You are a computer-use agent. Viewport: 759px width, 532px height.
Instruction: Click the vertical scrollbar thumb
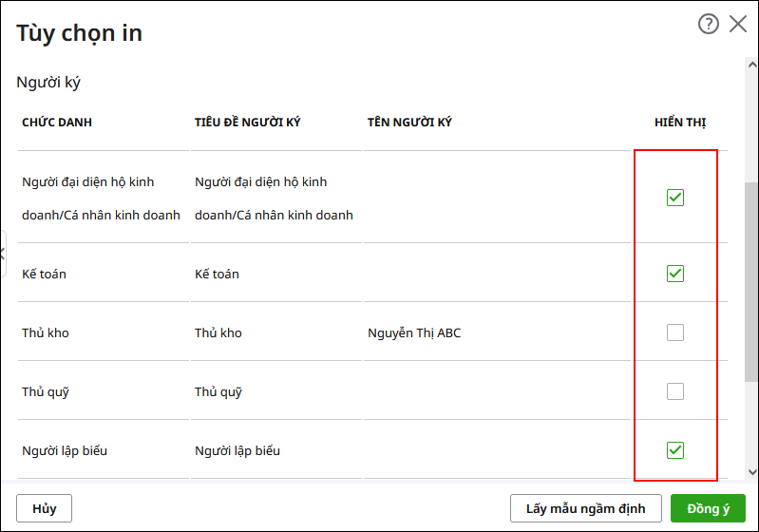[751, 282]
